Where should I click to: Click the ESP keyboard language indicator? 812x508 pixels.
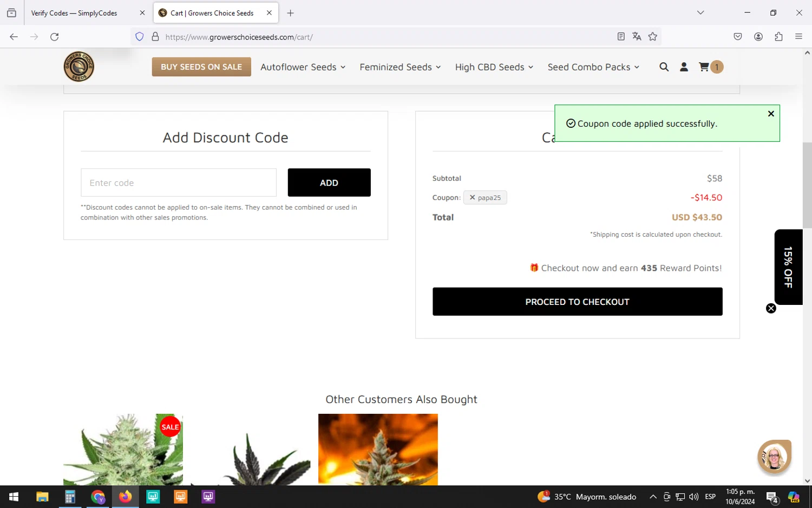pyautogui.click(x=710, y=497)
